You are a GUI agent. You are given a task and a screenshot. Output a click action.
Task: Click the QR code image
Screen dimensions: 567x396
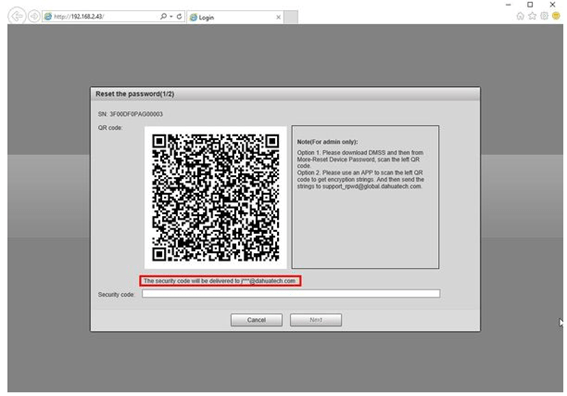[216, 197]
